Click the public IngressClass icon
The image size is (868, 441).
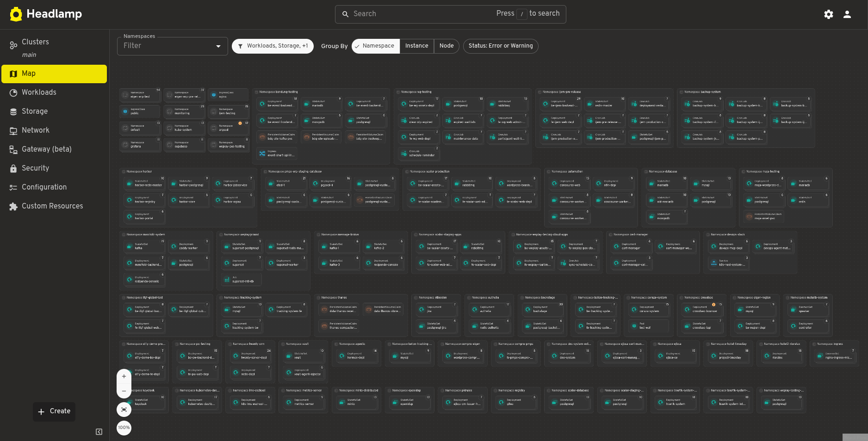point(125,111)
